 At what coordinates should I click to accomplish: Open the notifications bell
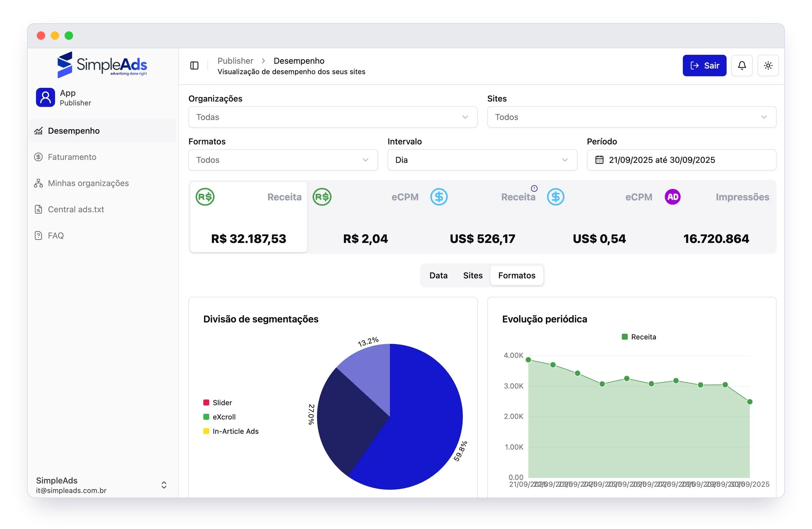742,66
